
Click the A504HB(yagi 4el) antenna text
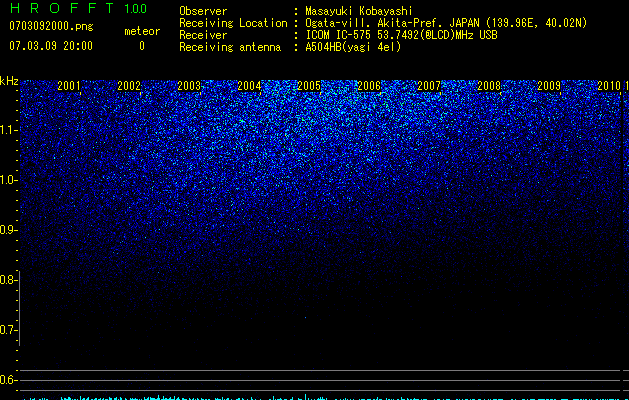[353, 47]
